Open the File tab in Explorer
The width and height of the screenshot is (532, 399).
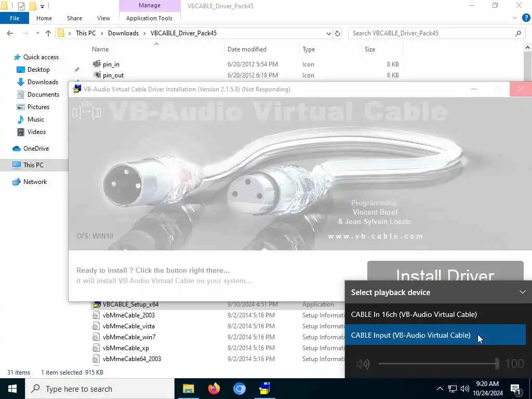pos(14,18)
